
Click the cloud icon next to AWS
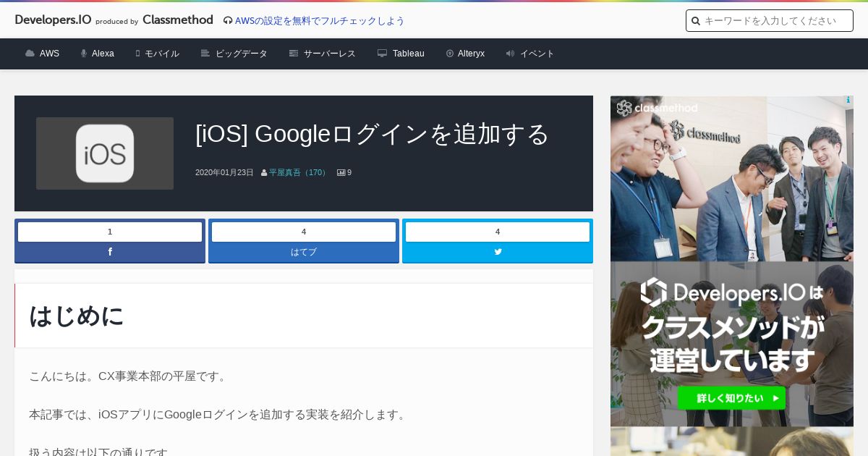[x=30, y=54]
